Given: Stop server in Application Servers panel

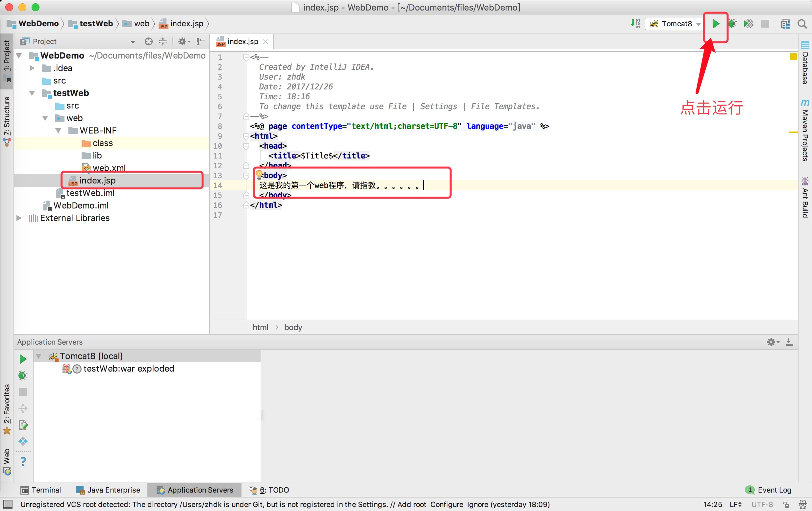Looking at the screenshot, I should tap(23, 392).
